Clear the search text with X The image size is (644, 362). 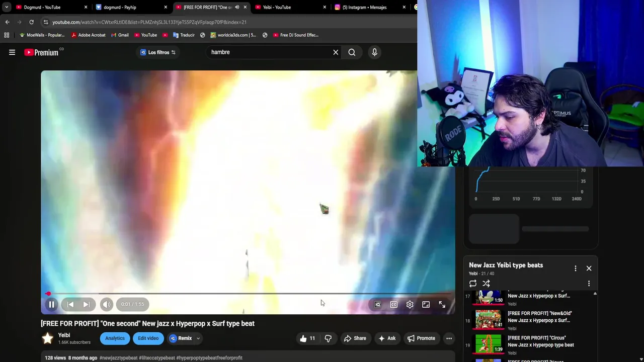336,52
